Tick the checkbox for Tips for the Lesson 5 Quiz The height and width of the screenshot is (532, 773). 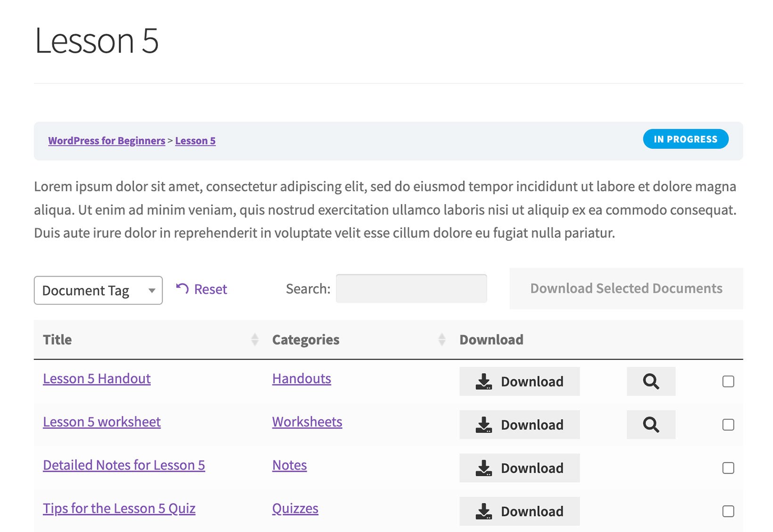(728, 511)
